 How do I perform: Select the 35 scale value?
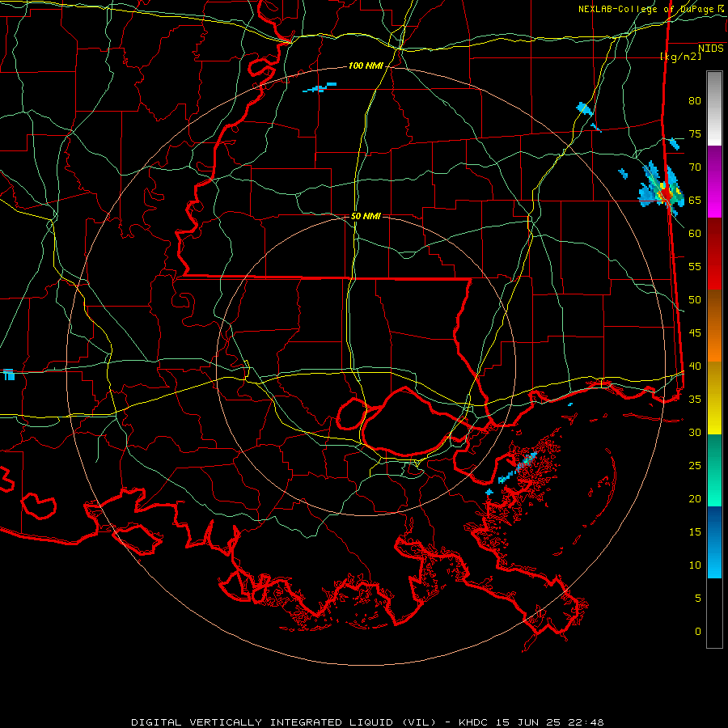pos(695,400)
